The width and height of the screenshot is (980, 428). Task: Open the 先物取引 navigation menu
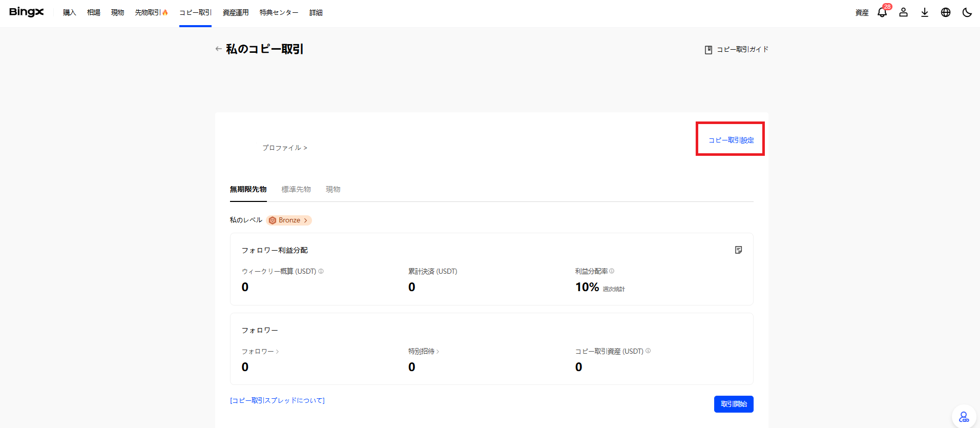point(151,12)
